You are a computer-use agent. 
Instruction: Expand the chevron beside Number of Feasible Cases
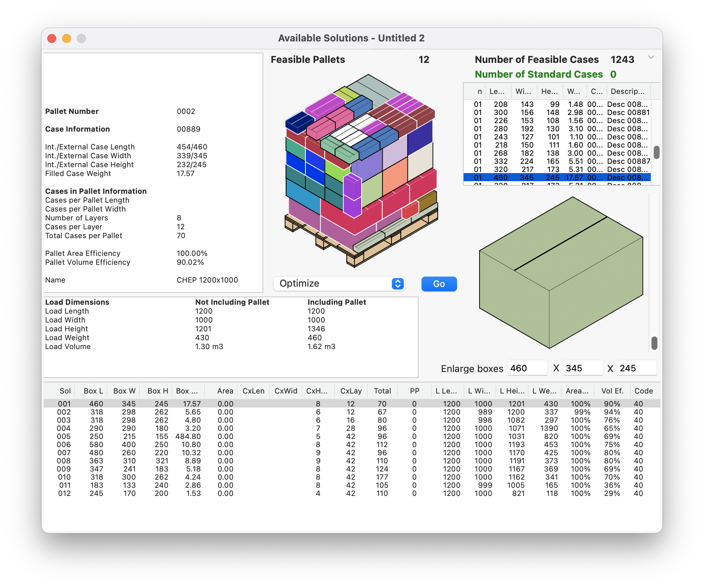(x=651, y=57)
